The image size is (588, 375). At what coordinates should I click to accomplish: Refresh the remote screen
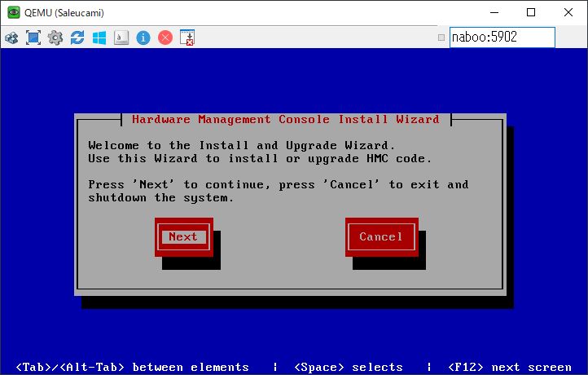coord(77,37)
